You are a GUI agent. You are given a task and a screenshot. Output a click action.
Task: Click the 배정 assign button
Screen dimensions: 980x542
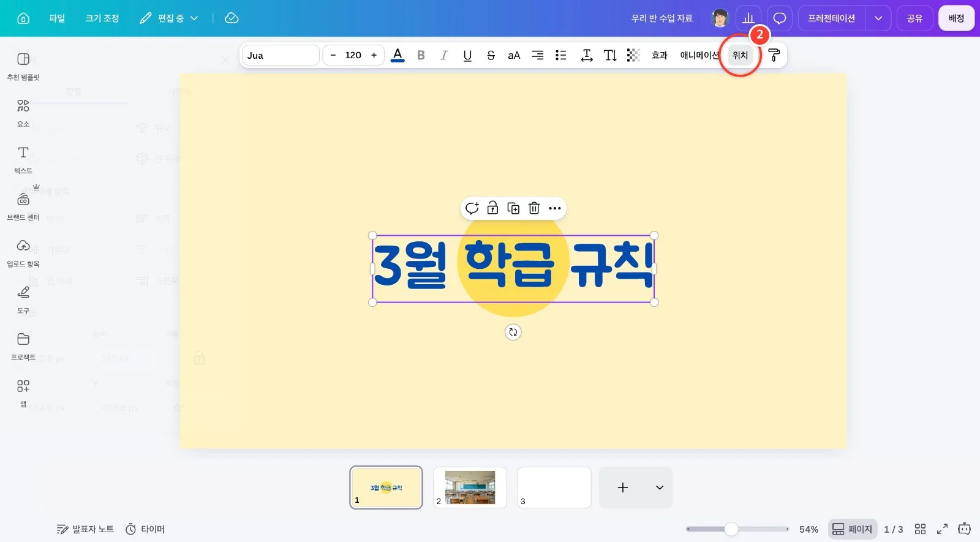(956, 18)
